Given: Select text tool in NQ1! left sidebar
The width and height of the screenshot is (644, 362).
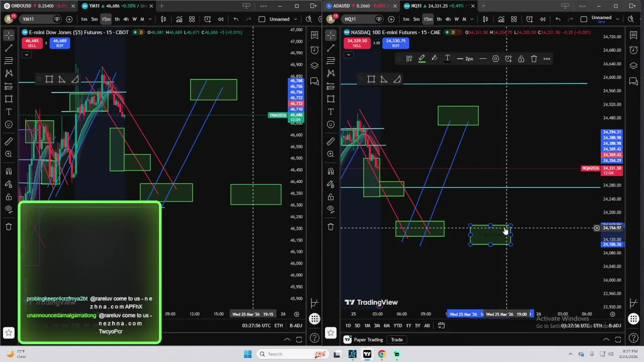Looking at the screenshot, I should coord(331,112).
